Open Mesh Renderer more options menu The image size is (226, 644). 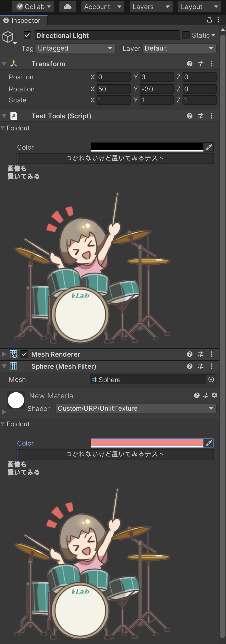point(212,354)
